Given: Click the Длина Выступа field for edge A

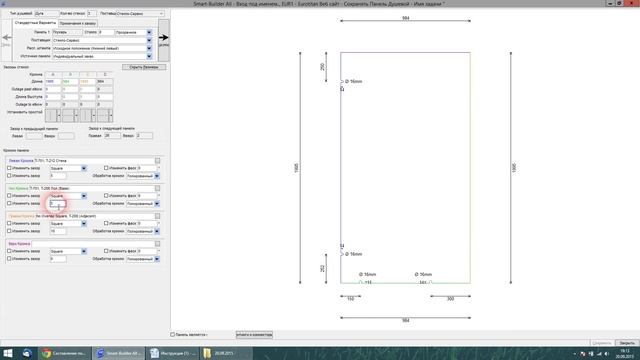Looking at the screenshot, I should pos(53,97).
